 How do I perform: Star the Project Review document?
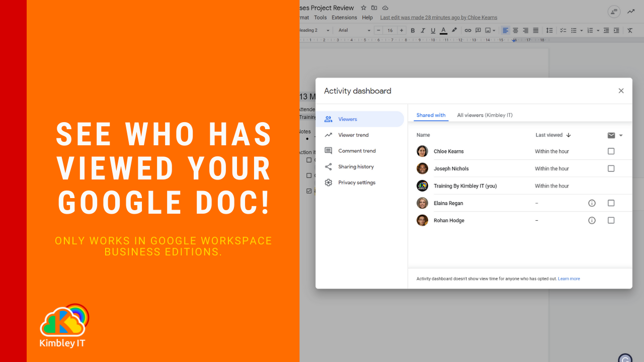point(363,8)
